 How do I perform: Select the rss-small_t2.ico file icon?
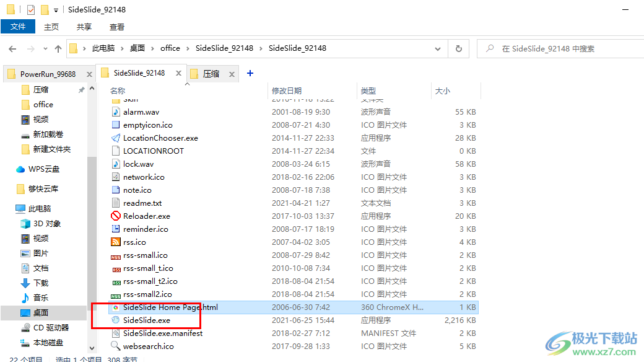[x=116, y=283]
